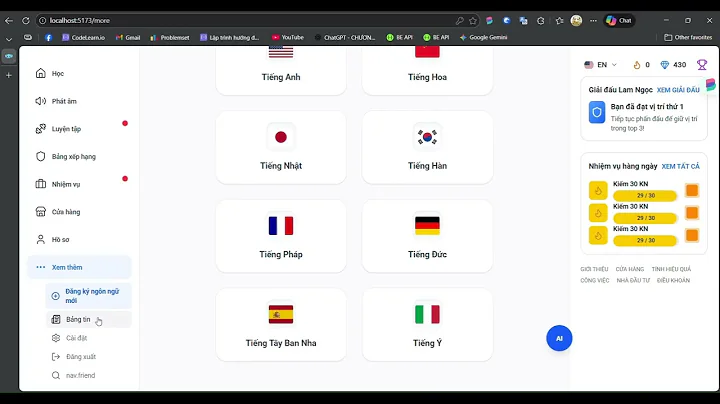The width and height of the screenshot is (720, 404).
Task: Open Hồ sơ profile page
Action: pyautogui.click(x=79, y=240)
